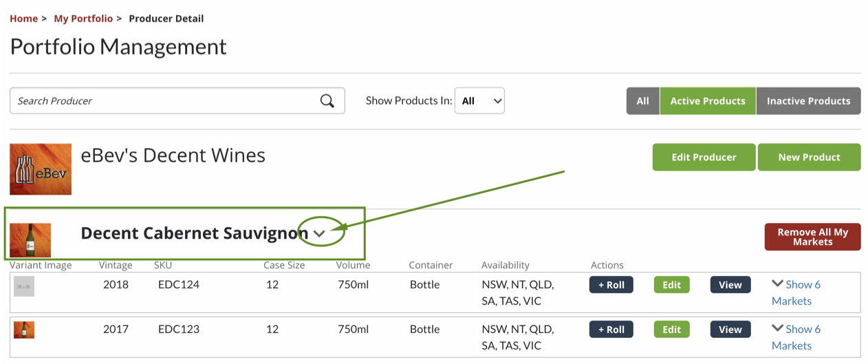The image size is (868, 364).
Task: Click the Edit Producer button
Action: point(704,157)
